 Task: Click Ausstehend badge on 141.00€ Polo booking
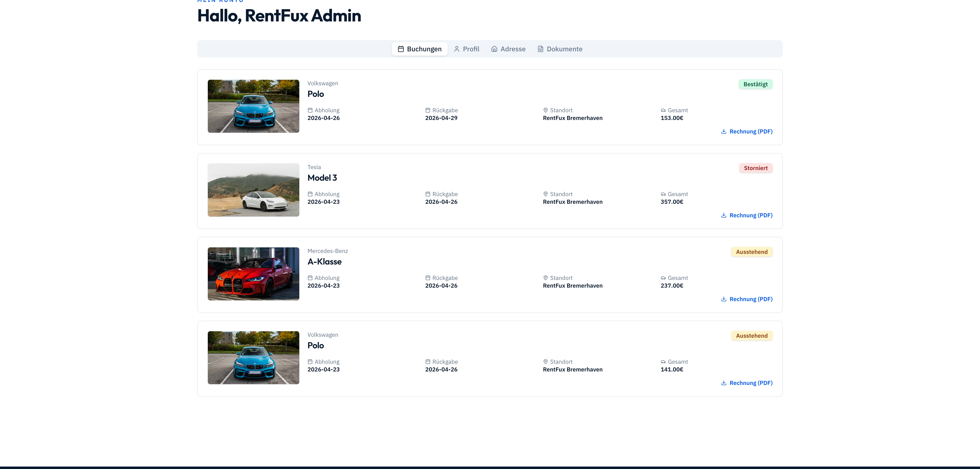point(751,335)
